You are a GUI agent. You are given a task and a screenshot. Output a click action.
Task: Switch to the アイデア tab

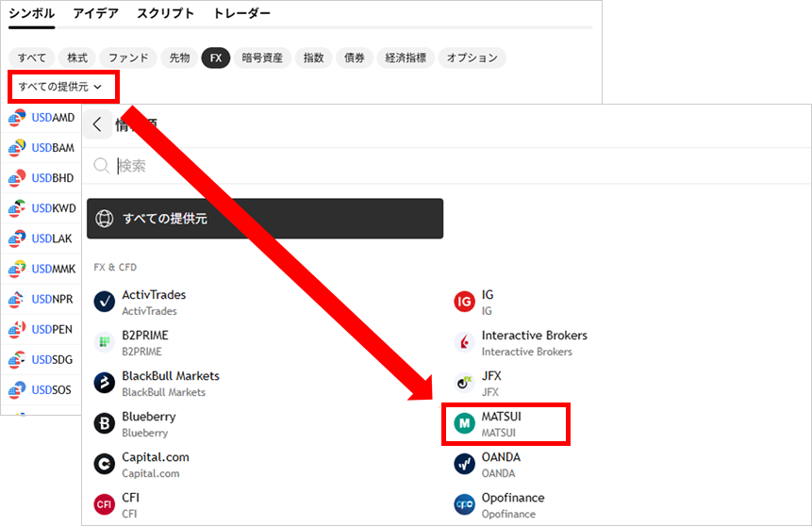point(96,13)
